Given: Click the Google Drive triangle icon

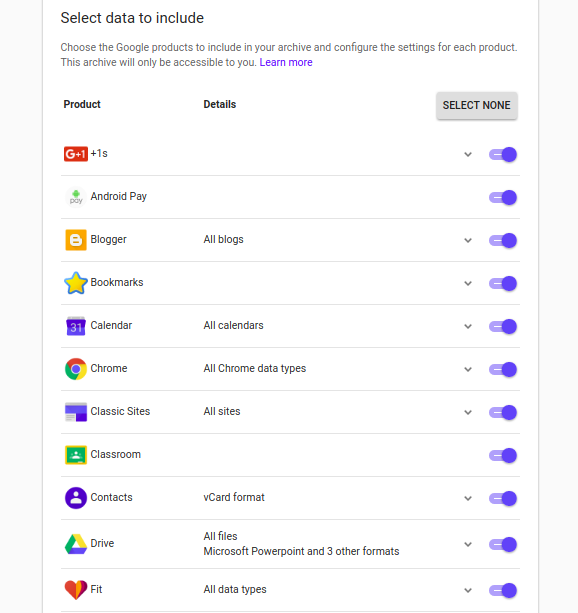Looking at the screenshot, I should pos(76,544).
